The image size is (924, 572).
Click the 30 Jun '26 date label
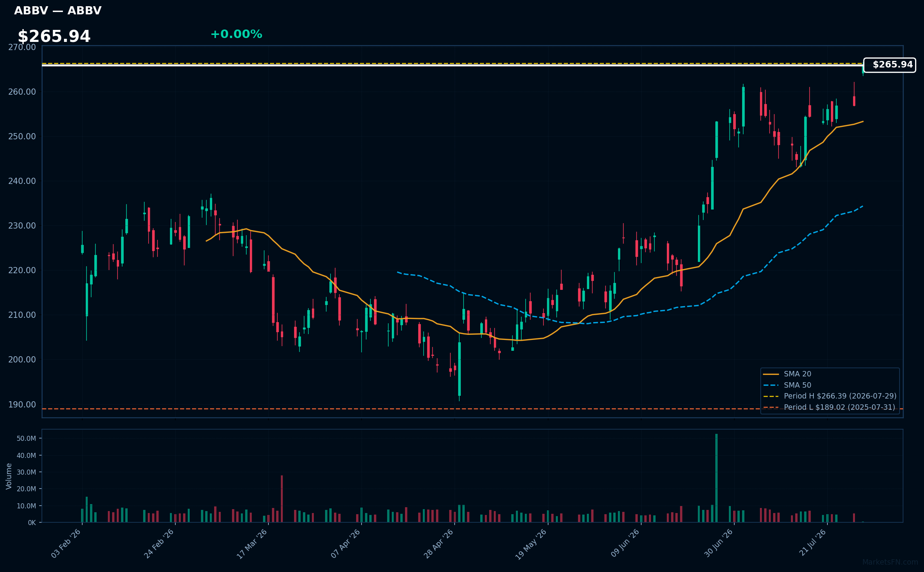pyautogui.click(x=718, y=543)
